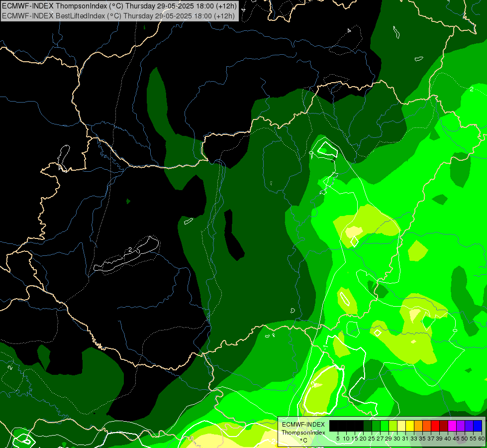
Task: Pick the pale yellow 30–31 legend swatch
Action: pos(401,426)
